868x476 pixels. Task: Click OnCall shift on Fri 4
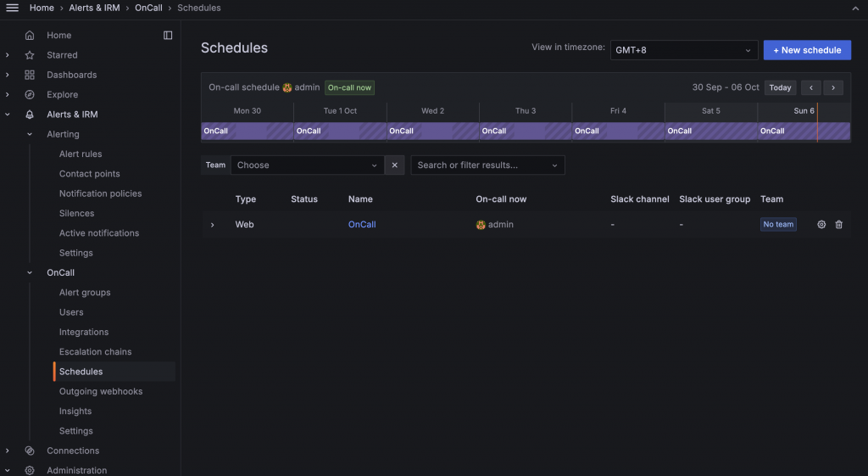tap(618, 132)
